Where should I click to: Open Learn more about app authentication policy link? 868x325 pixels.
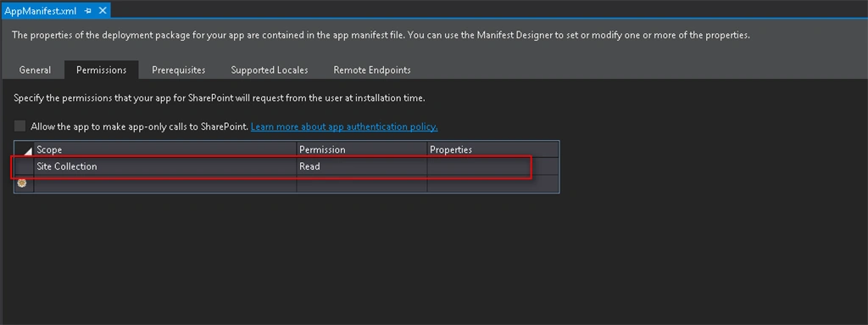pos(344,127)
